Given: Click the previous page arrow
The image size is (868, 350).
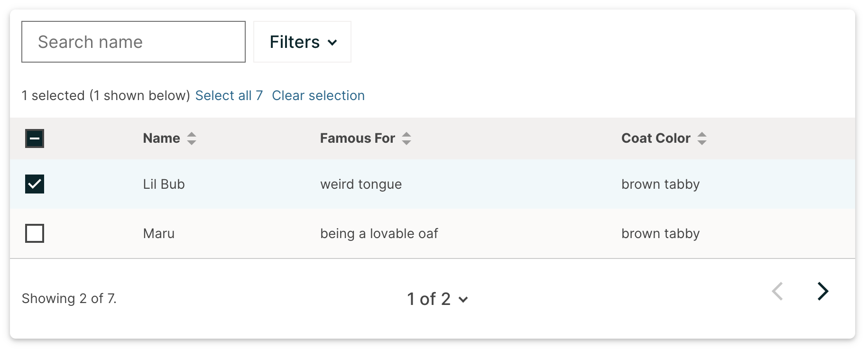Looking at the screenshot, I should coord(778,291).
